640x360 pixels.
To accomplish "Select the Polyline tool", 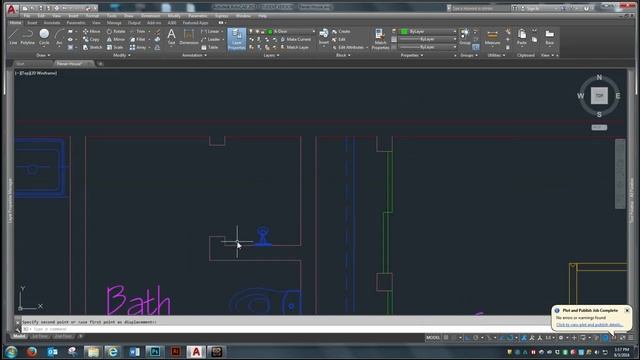I will click(x=27, y=37).
